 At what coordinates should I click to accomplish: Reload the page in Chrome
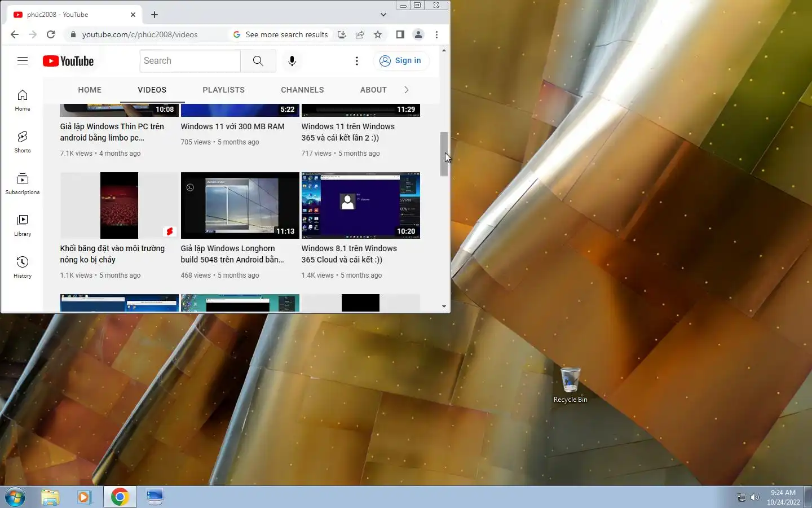click(51, 34)
